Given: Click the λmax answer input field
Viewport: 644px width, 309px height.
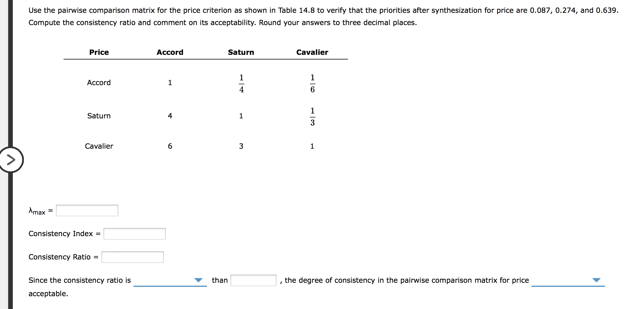Looking at the screenshot, I should 87,210.
